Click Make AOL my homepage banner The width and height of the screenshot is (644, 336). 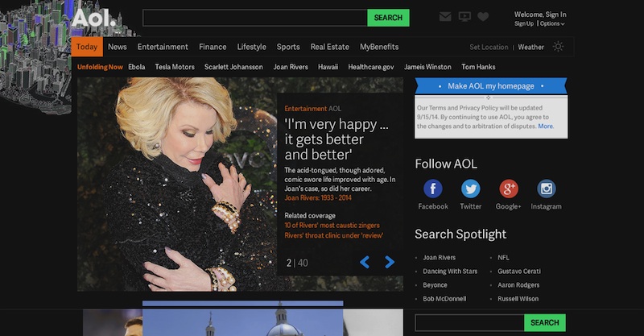tap(491, 86)
